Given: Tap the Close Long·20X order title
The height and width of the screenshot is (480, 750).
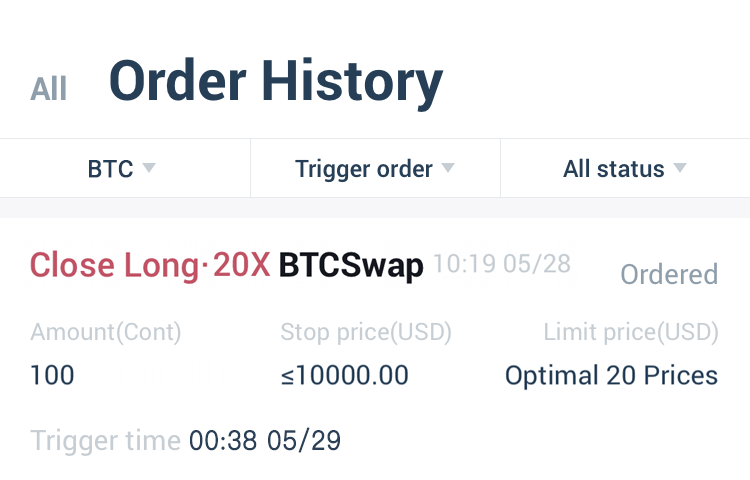Looking at the screenshot, I should click(x=150, y=265).
